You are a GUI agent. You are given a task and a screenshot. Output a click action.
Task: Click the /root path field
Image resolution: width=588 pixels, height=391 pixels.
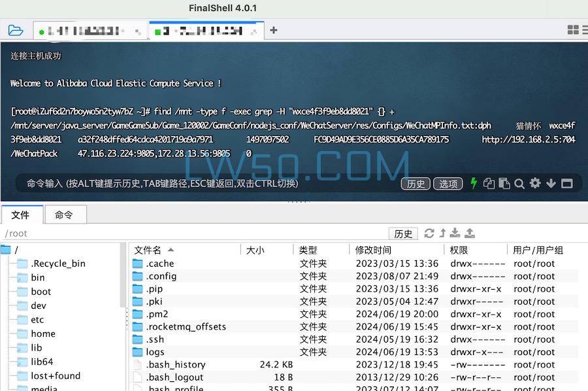(195, 233)
